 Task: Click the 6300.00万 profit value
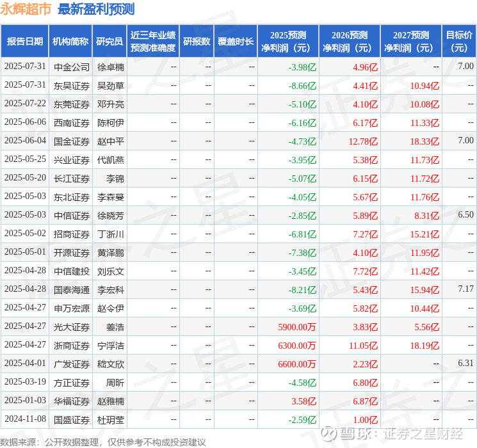click(x=297, y=346)
